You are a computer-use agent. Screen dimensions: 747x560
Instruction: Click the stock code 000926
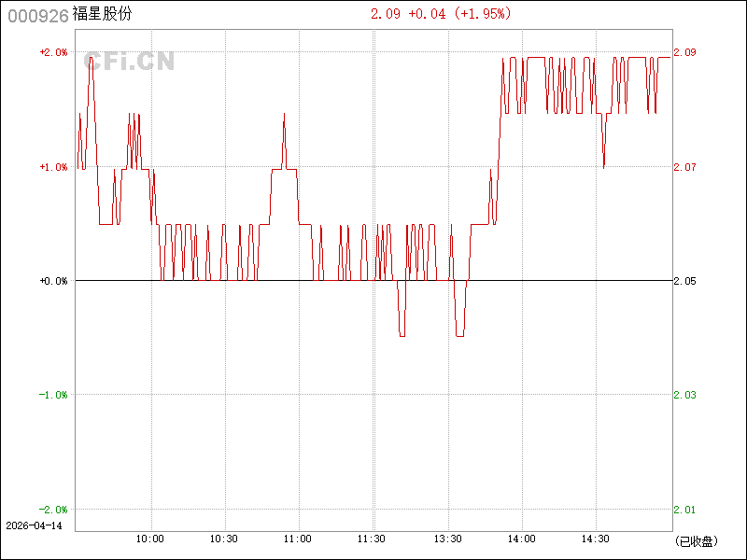(x=37, y=15)
